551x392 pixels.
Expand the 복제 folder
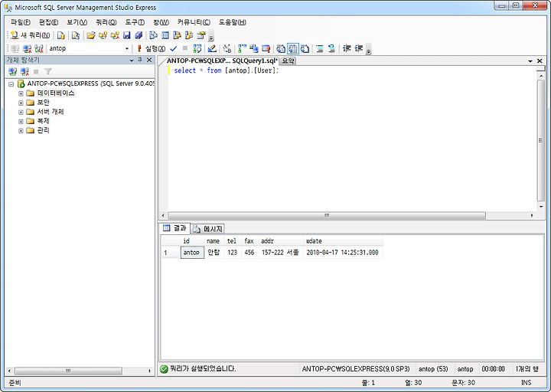click(x=21, y=121)
